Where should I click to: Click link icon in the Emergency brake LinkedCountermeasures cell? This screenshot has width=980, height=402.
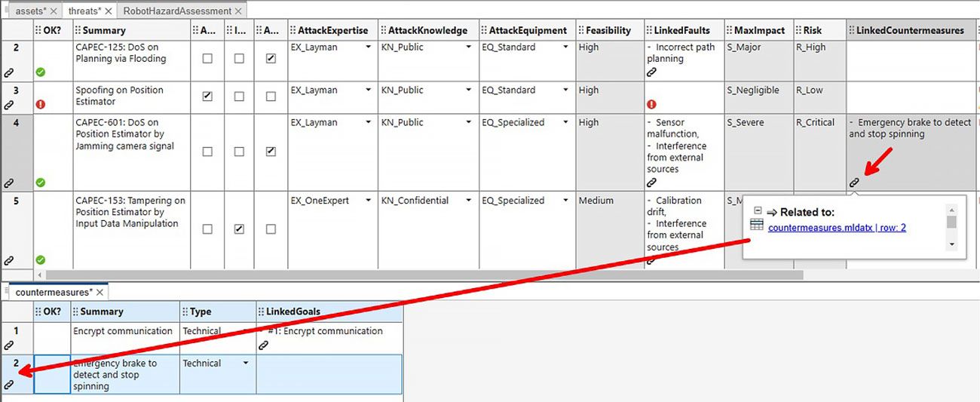click(854, 183)
